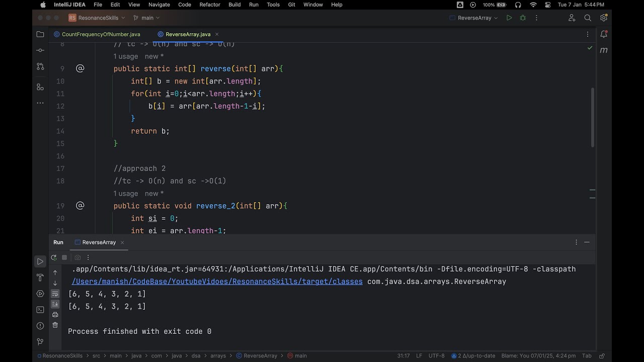Open Notifications bell icon
This screenshot has width=644, height=362.
tap(604, 34)
